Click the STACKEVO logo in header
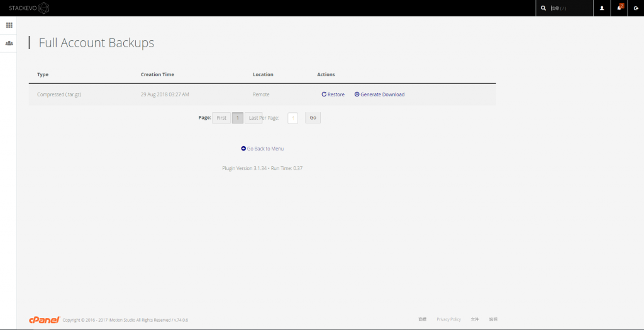This screenshot has height=330, width=644. pos(29,8)
